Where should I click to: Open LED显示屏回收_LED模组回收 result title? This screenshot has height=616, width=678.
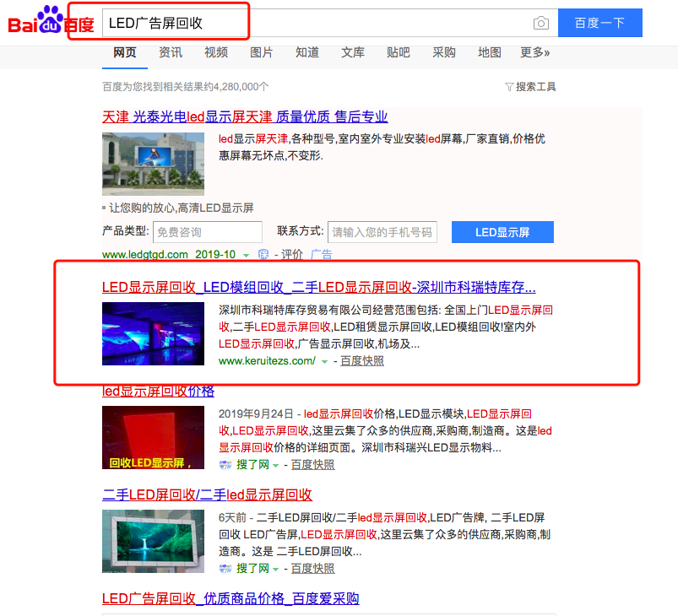coord(318,288)
